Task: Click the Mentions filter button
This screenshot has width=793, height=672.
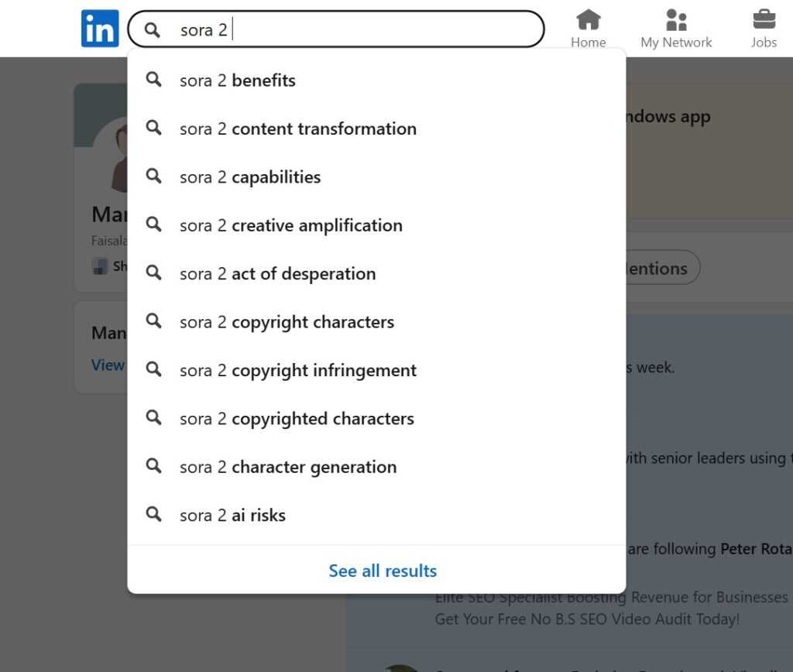Action: pos(658,269)
